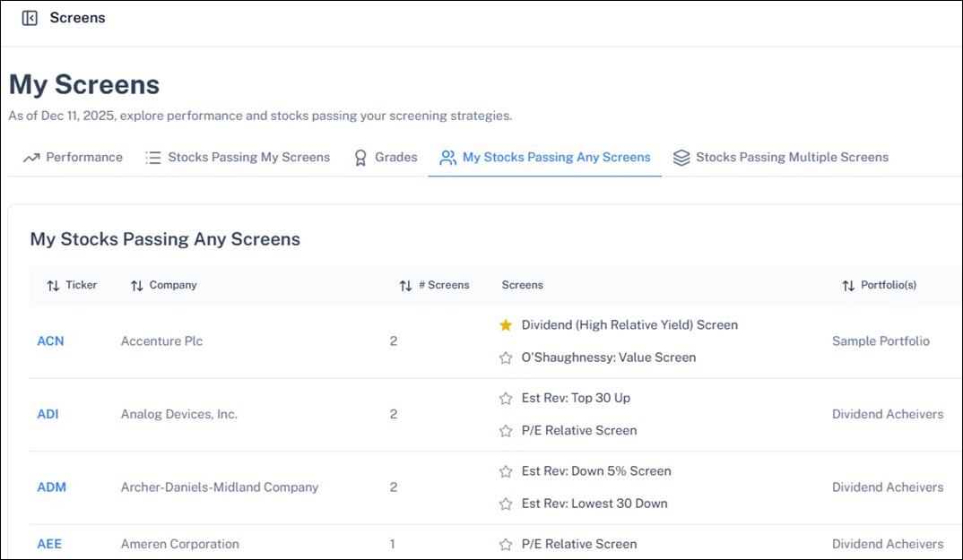Sort by Company arrows icon
Image resolution: width=963 pixels, height=560 pixels.
(x=137, y=286)
